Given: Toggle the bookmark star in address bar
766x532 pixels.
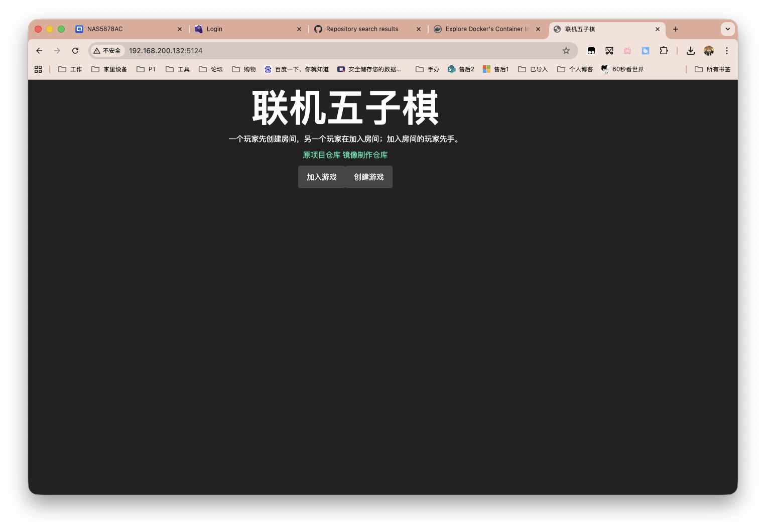Looking at the screenshot, I should point(566,51).
